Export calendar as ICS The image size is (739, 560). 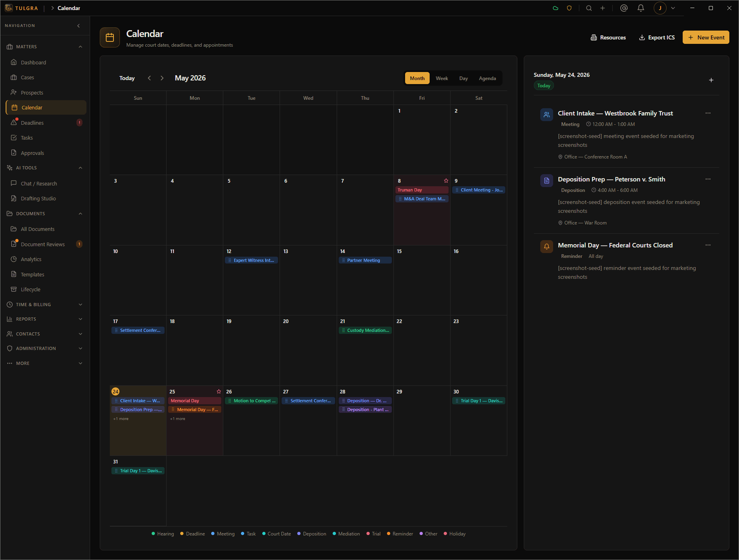tap(657, 37)
